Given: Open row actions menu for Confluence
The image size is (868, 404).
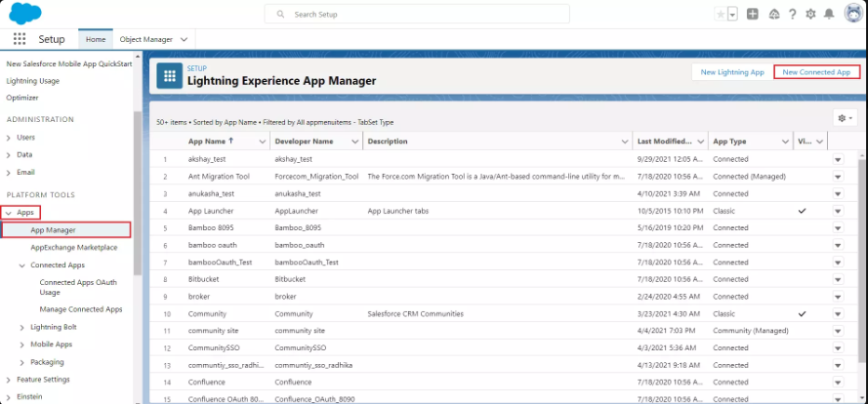Looking at the screenshot, I should [838, 383].
